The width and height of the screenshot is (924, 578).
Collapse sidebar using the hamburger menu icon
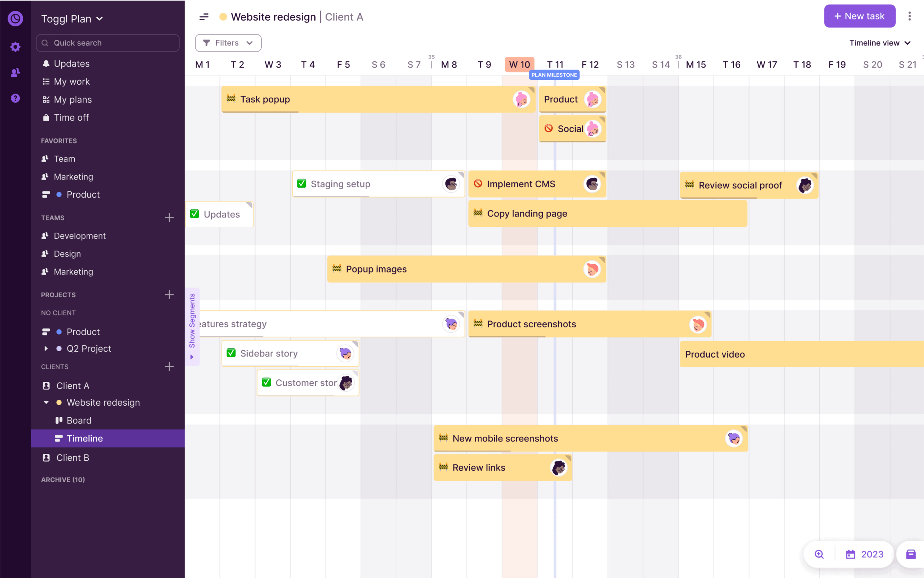204,17
